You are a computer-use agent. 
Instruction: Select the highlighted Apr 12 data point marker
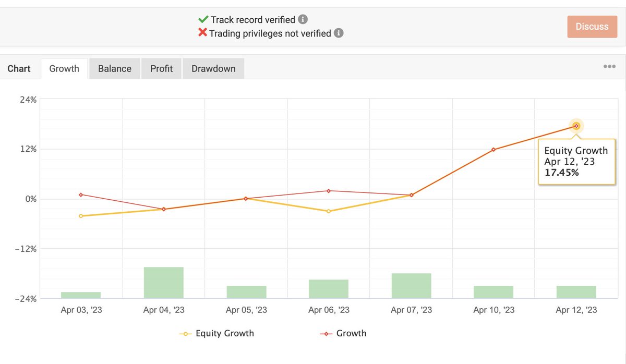point(576,126)
